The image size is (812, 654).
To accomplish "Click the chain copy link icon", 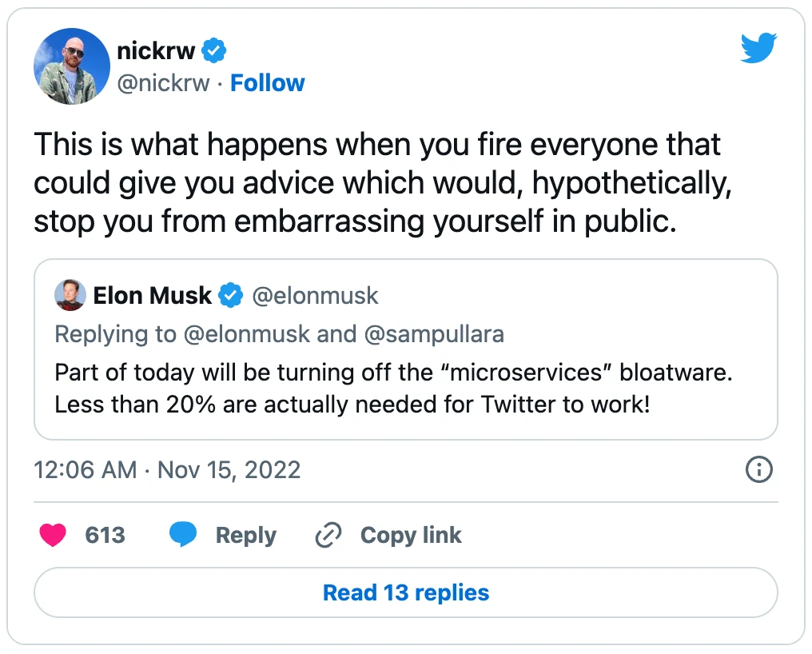I will tap(328, 535).
